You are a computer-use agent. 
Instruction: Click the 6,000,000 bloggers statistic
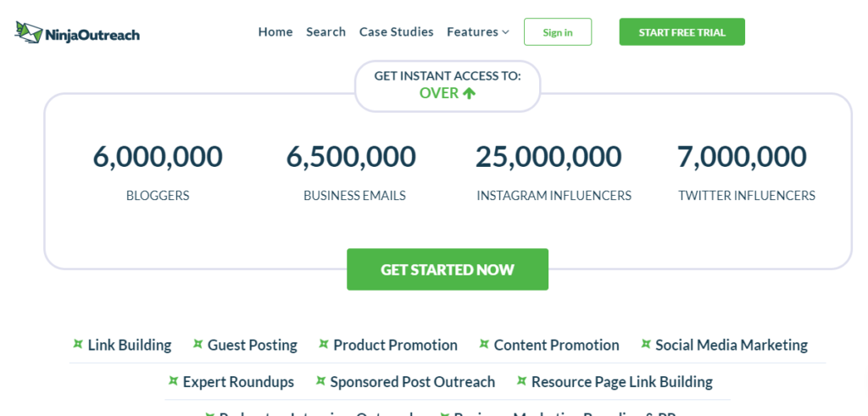pyautogui.click(x=158, y=157)
